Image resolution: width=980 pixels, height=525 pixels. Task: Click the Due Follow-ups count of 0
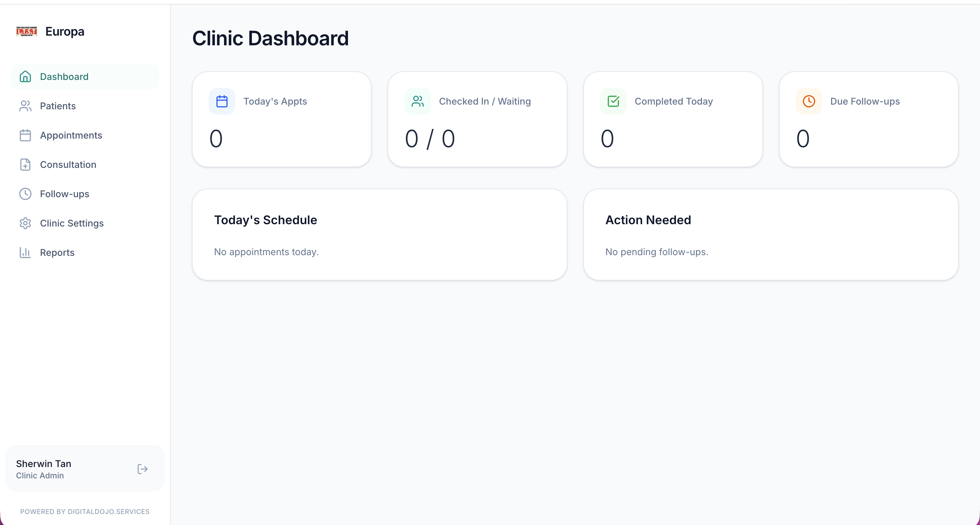coord(803,139)
